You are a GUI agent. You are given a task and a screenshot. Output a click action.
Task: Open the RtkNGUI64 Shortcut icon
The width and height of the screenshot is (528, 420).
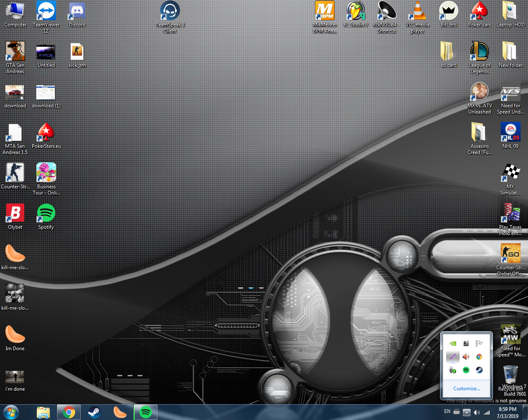(x=386, y=17)
